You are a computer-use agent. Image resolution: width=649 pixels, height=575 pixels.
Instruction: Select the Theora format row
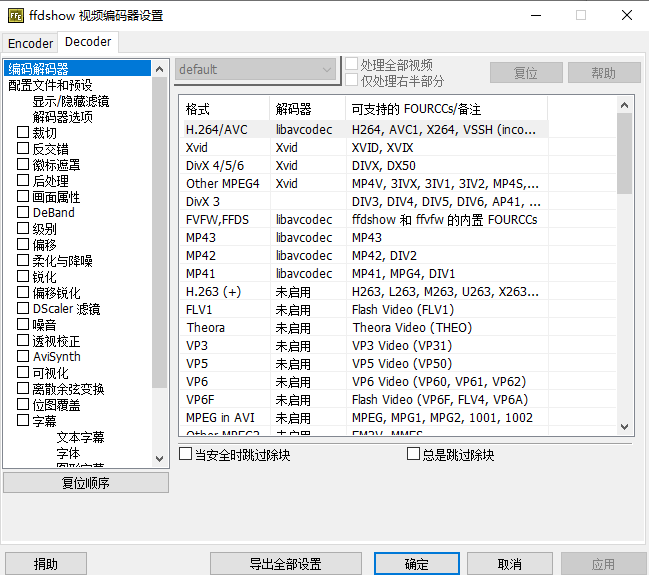pyautogui.click(x=365, y=327)
